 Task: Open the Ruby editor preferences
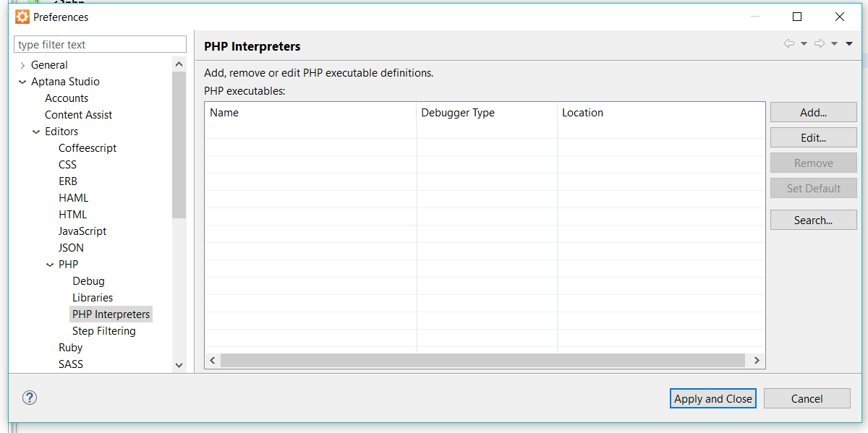pos(70,348)
